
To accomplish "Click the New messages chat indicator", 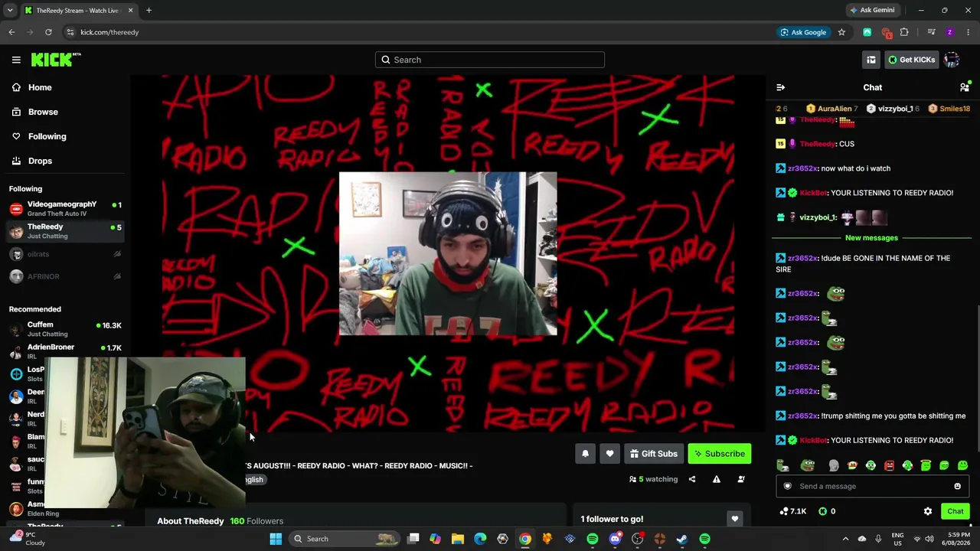I will tap(871, 238).
